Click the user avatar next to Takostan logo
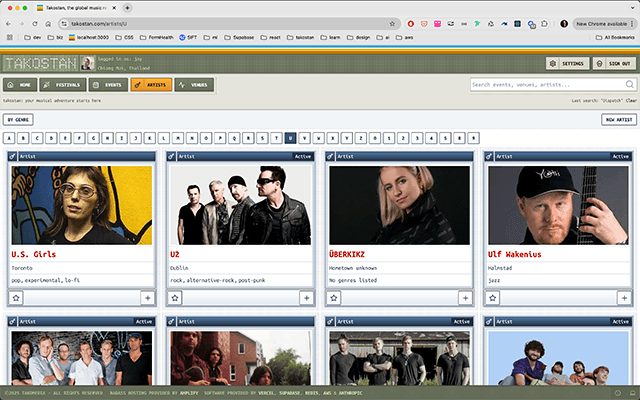Viewport: 640px width, 400px height. tap(87, 63)
